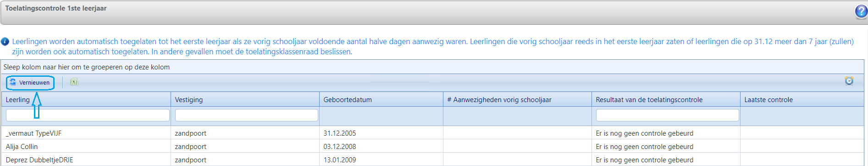Viewport: 868px width, 166px height.
Task: Click the clock settings icon in toolbar
Action: click(849, 81)
